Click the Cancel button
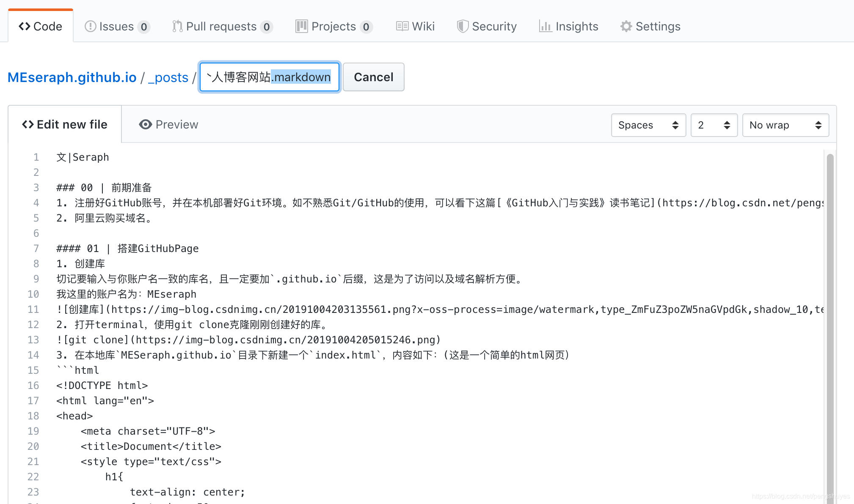 pyautogui.click(x=373, y=77)
